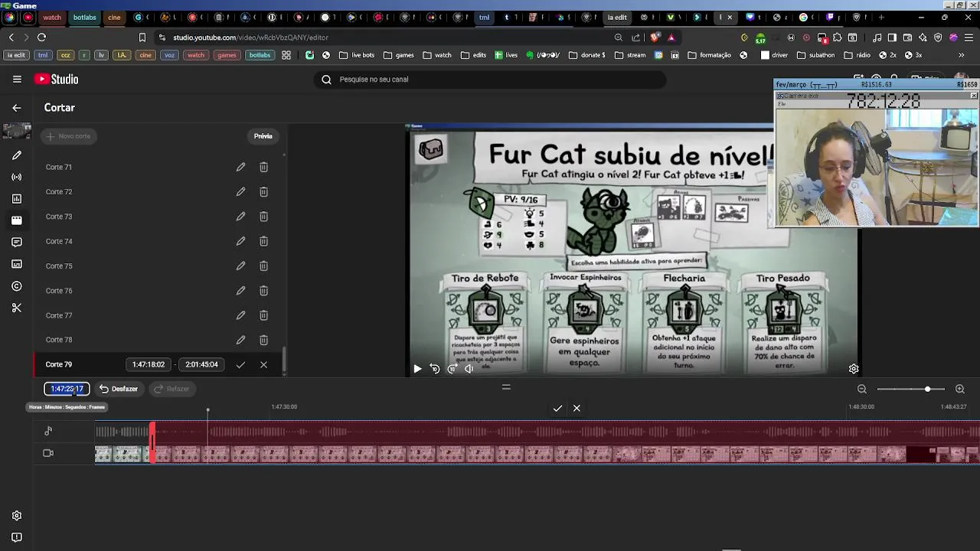
Task: Click the Novo corte button
Action: coord(68,136)
